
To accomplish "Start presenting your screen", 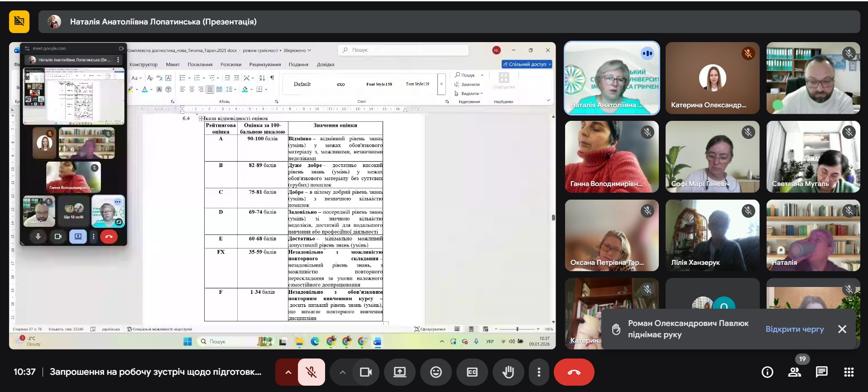I will click(399, 372).
